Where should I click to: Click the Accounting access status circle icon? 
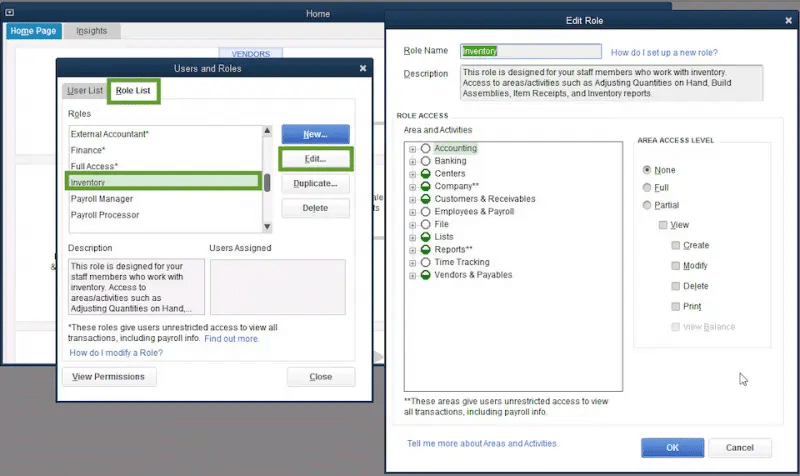pos(426,148)
